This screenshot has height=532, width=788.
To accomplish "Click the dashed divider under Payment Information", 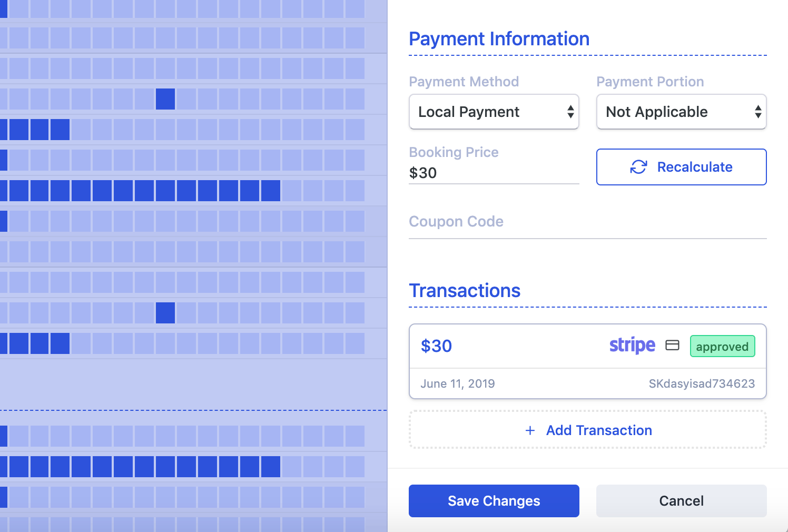I will pos(587,54).
